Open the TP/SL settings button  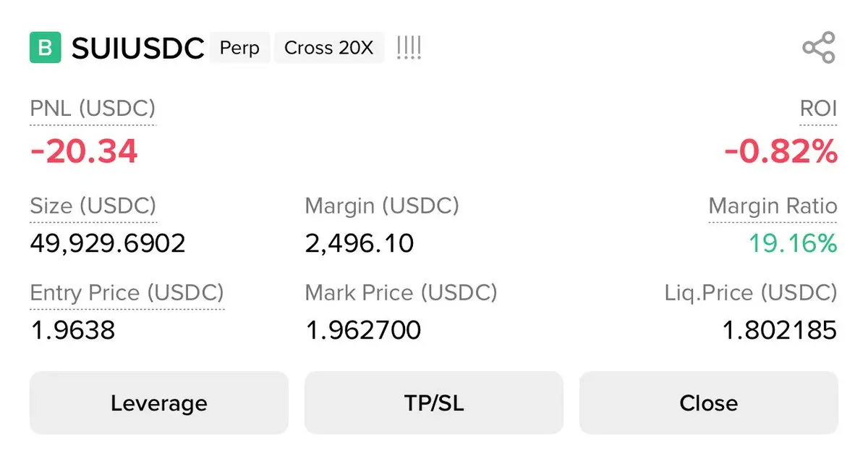coord(433,403)
